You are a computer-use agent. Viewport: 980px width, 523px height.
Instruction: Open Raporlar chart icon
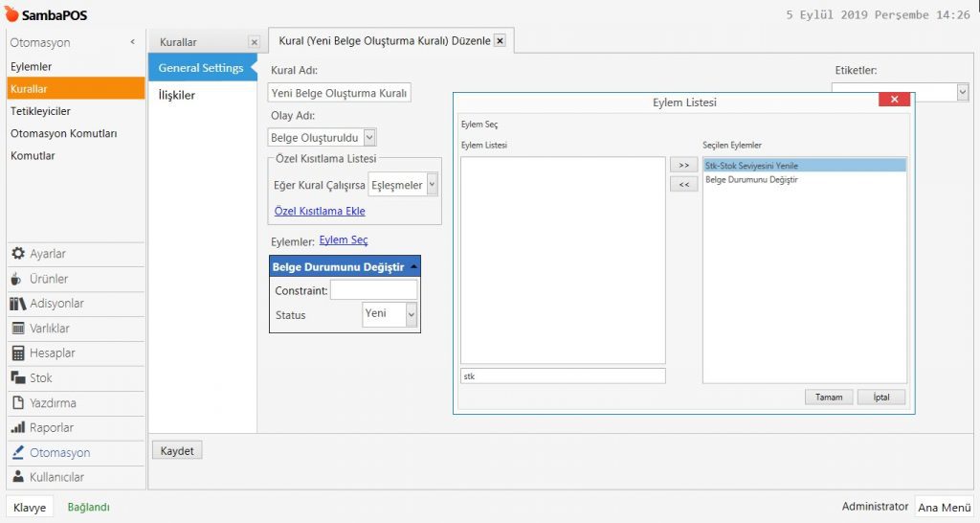click(x=17, y=428)
